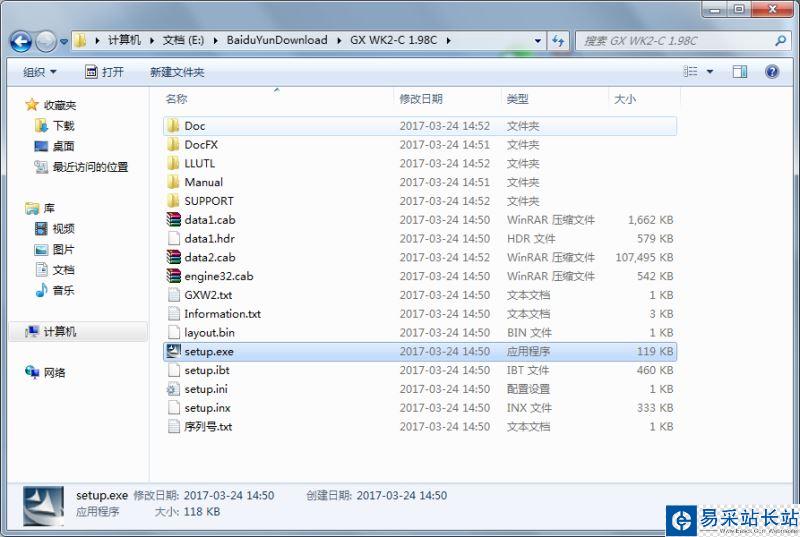
Task: Click the Information.txt file icon
Action: [173, 314]
